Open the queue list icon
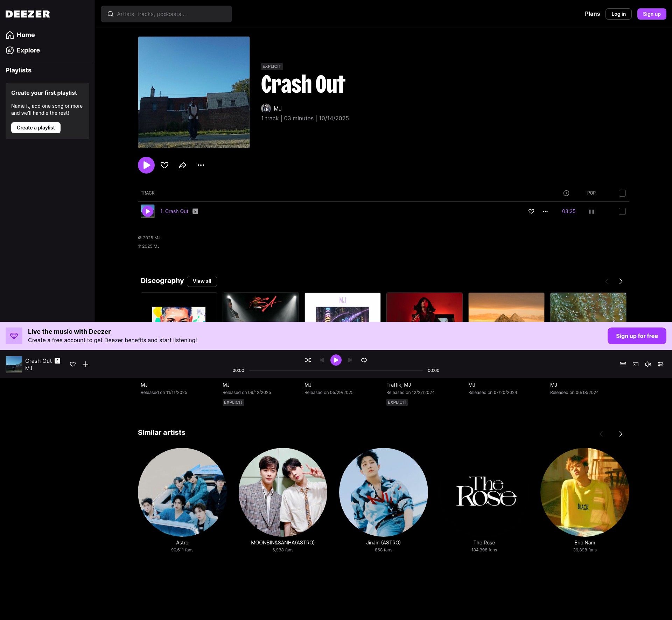 [623, 364]
